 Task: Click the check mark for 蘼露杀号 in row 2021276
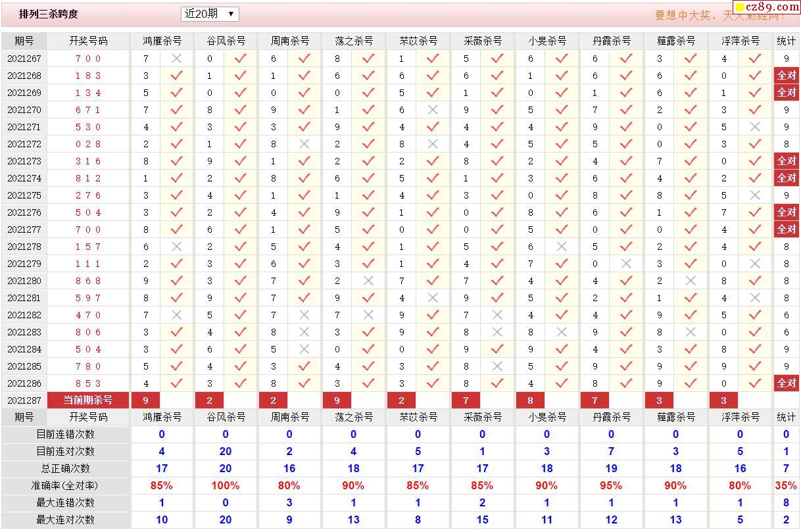click(691, 212)
